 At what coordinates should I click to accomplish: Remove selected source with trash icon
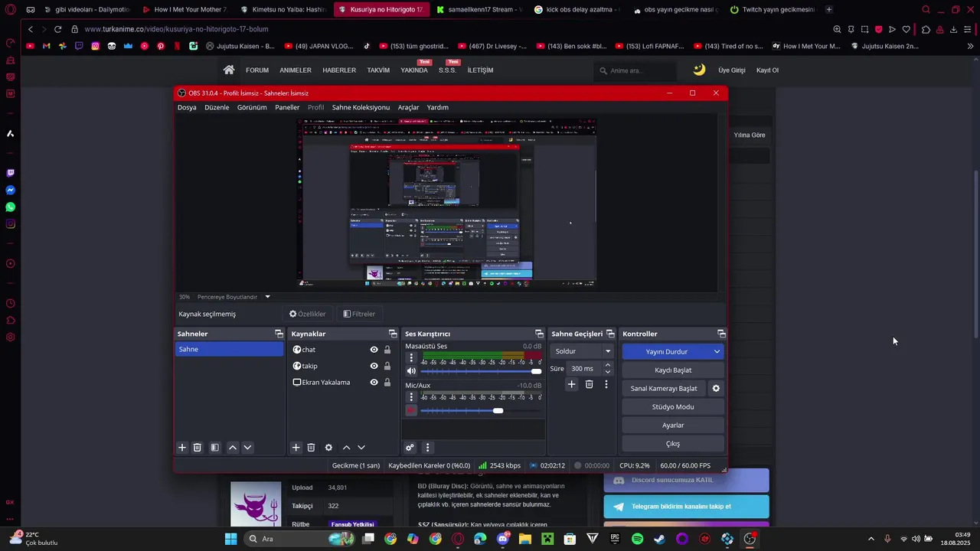pos(311,448)
